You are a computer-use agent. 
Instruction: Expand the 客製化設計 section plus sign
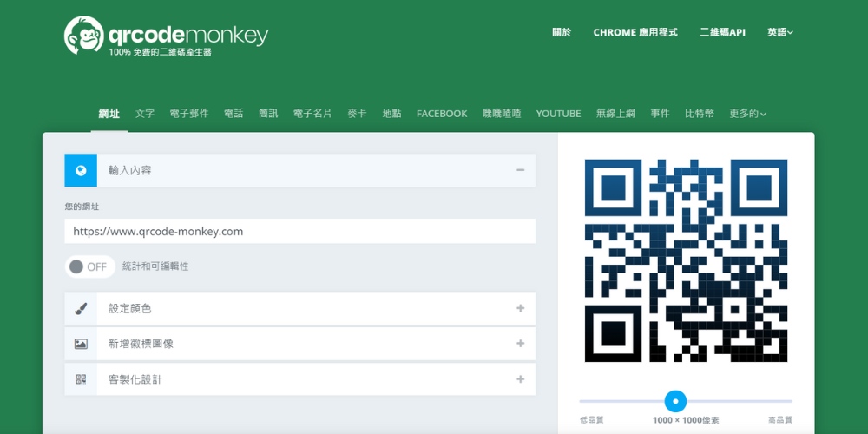520,379
